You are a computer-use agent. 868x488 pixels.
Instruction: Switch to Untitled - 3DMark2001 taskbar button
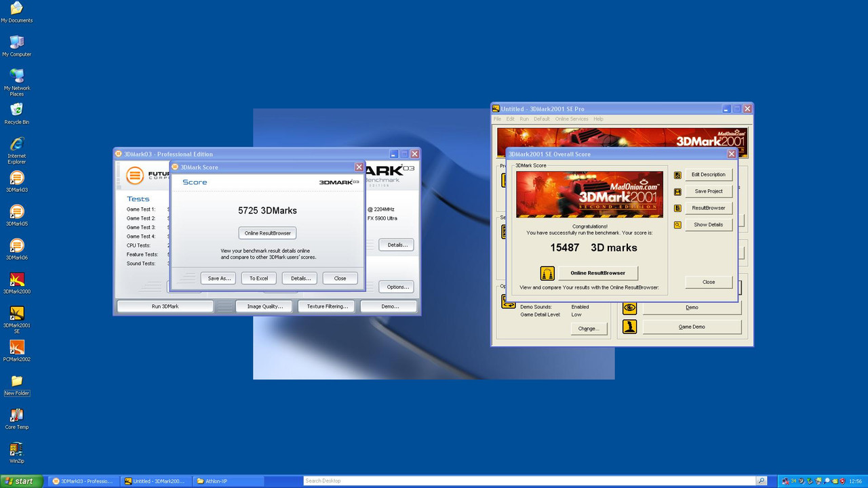pyautogui.click(x=155, y=481)
